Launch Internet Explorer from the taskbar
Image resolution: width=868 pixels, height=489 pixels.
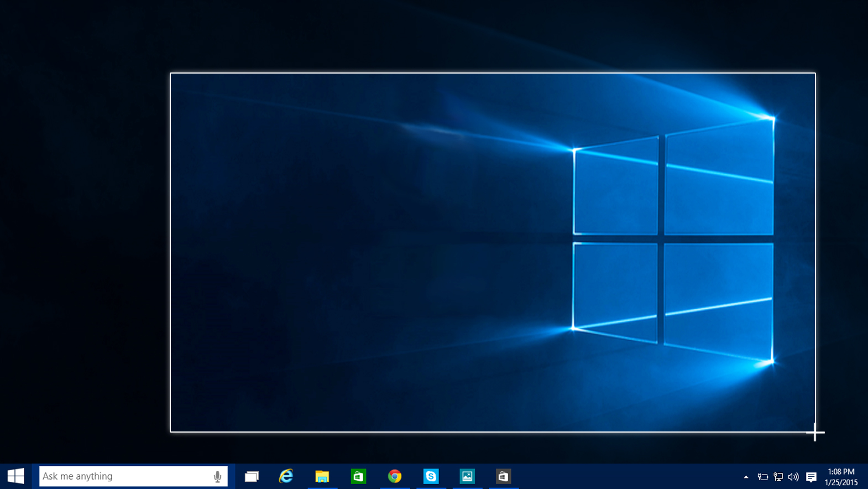pos(286,476)
